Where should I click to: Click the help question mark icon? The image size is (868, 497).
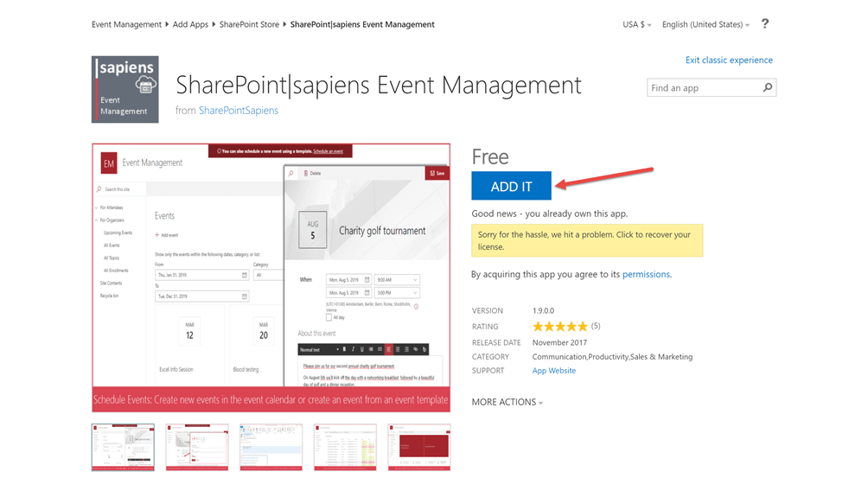764,24
